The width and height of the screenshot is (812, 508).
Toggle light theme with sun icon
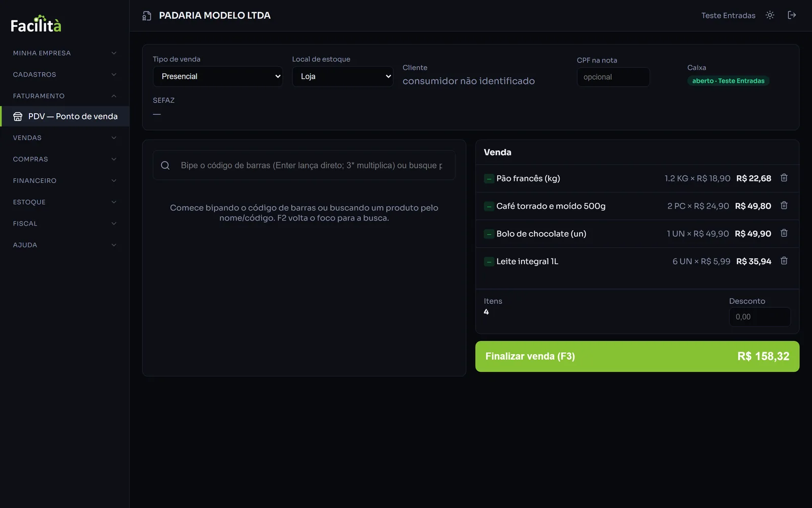click(770, 15)
